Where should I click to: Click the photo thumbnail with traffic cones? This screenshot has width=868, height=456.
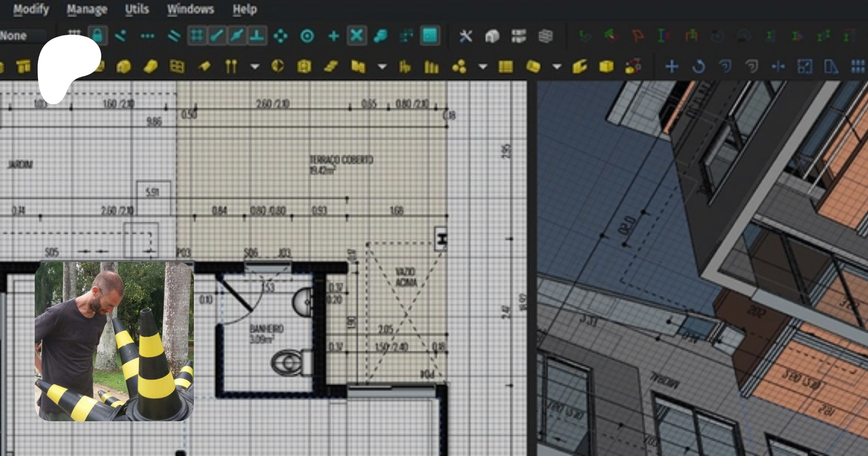pyautogui.click(x=114, y=342)
